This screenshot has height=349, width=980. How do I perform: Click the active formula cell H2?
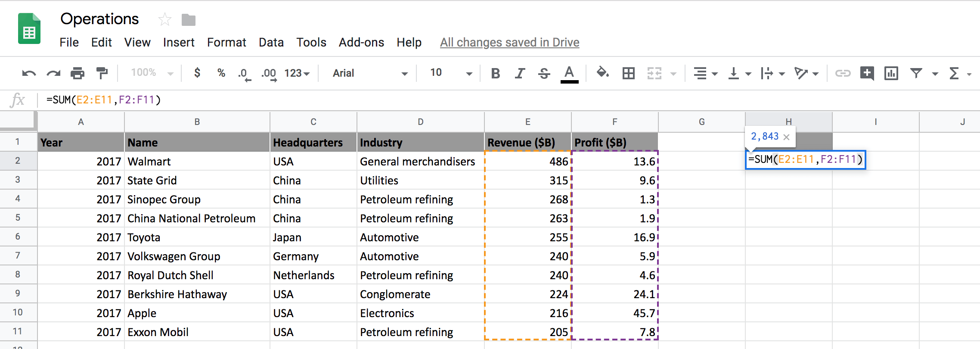coord(805,160)
